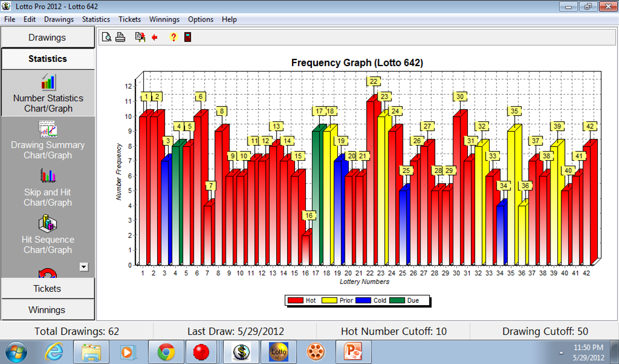Open Hit Sequence Chart/Graph
This screenshot has height=364, width=619.
pos(48,235)
